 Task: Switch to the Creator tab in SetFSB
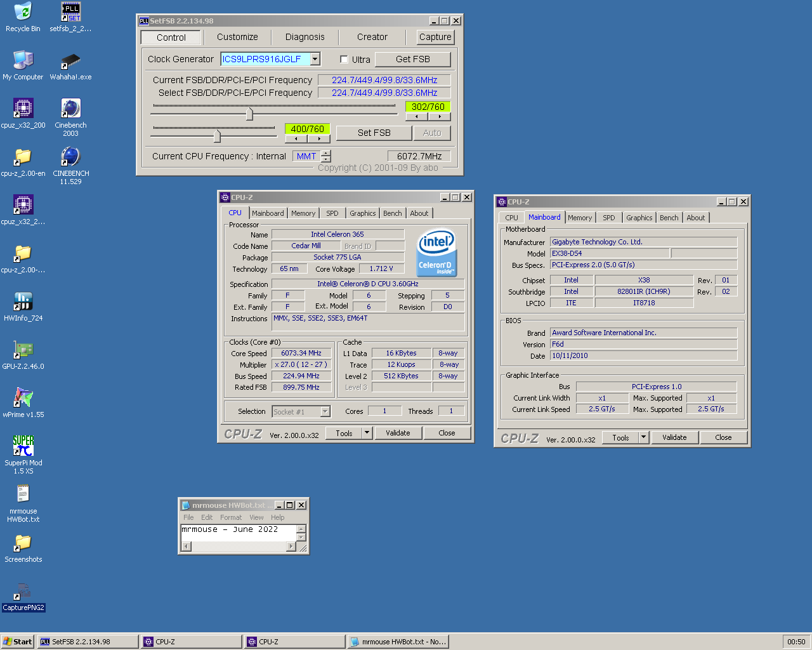pos(372,37)
